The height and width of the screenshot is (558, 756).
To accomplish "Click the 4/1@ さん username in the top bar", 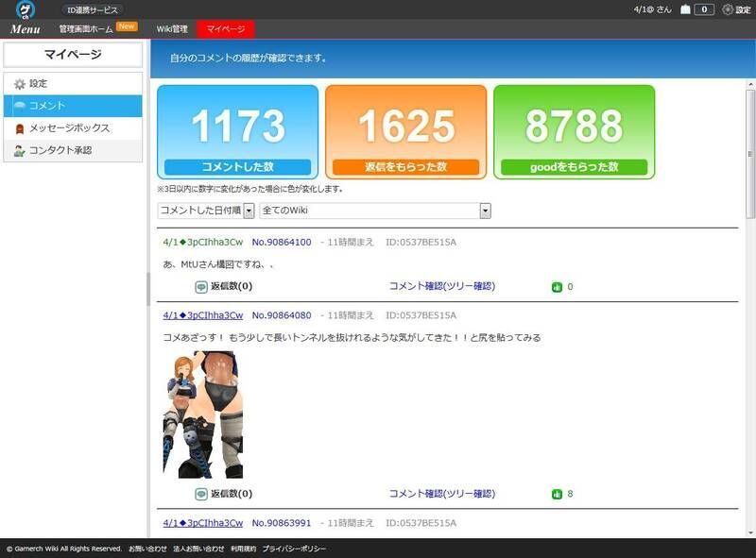I will point(652,9).
